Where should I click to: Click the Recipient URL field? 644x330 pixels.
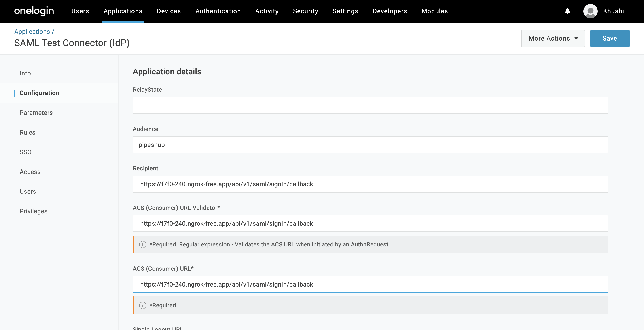pos(370,184)
